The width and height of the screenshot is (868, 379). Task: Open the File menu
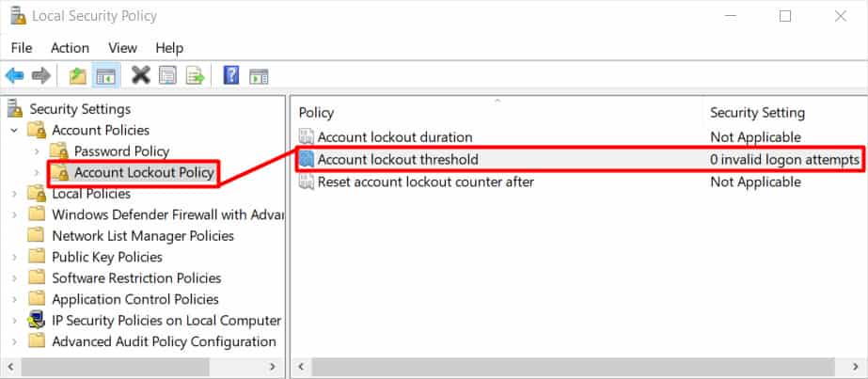tap(22, 48)
